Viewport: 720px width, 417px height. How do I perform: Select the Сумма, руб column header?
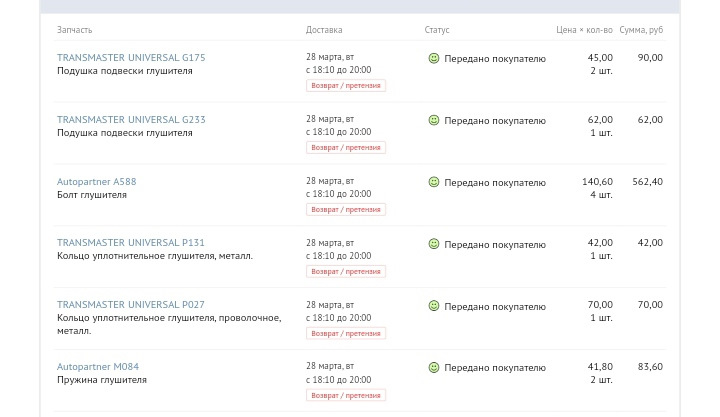coord(641,30)
